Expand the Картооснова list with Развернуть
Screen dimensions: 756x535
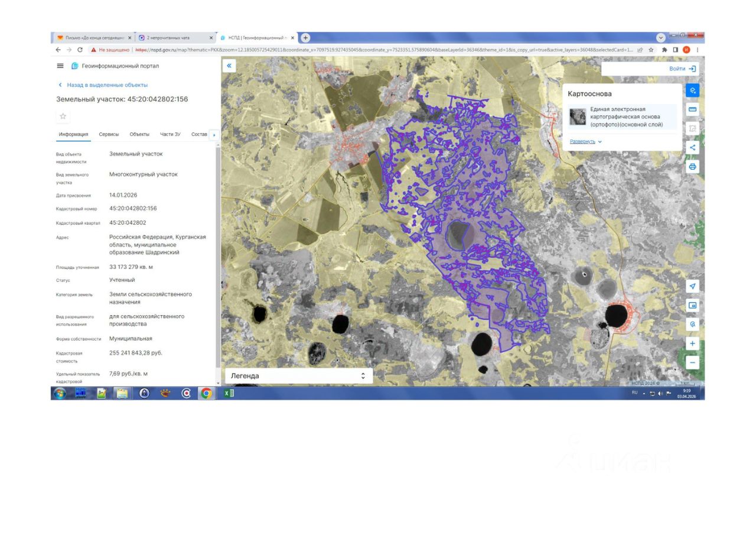point(586,142)
